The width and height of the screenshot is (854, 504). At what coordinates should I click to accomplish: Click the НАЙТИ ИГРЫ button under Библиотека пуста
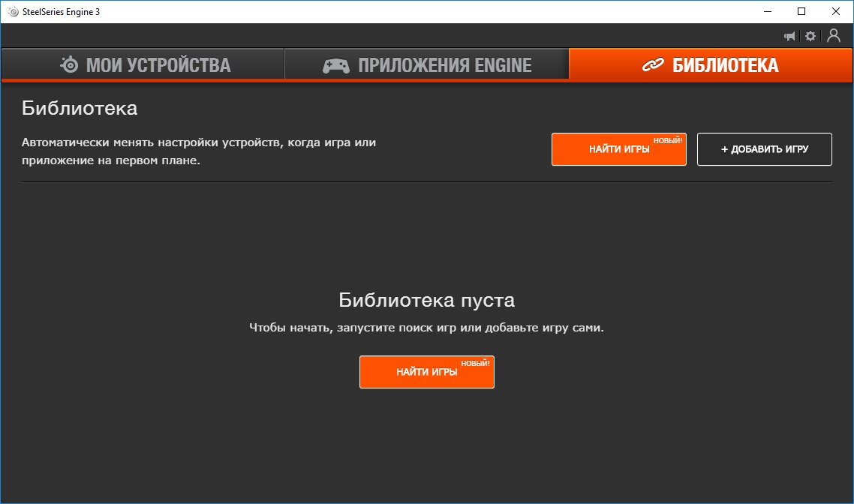click(x=426, y=372)
